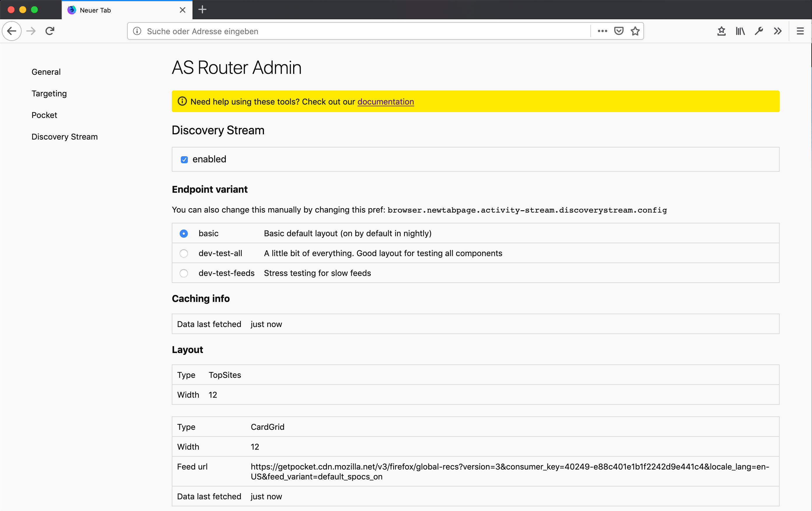Expand the toolbar overflow chevron
812x511 pixels.
coord(778,31)
